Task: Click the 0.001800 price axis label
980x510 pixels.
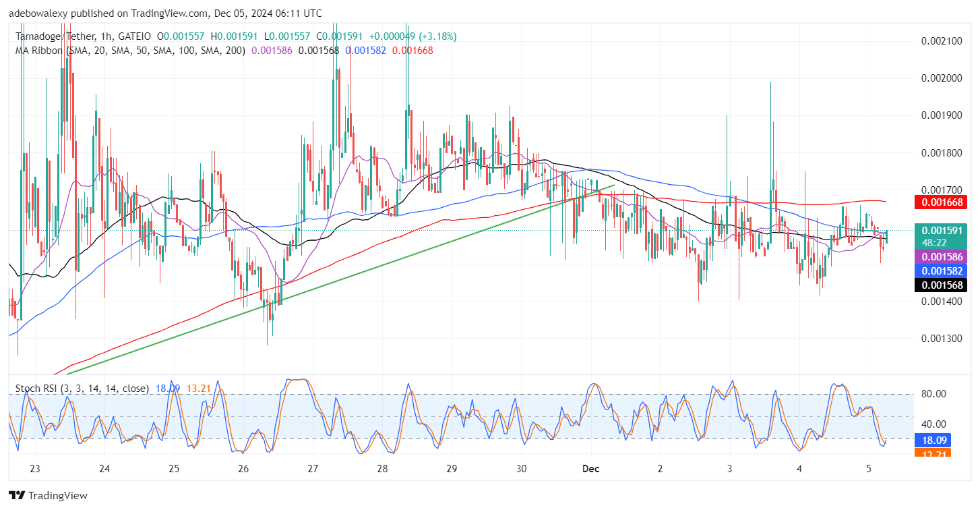Action: (941, 152)
